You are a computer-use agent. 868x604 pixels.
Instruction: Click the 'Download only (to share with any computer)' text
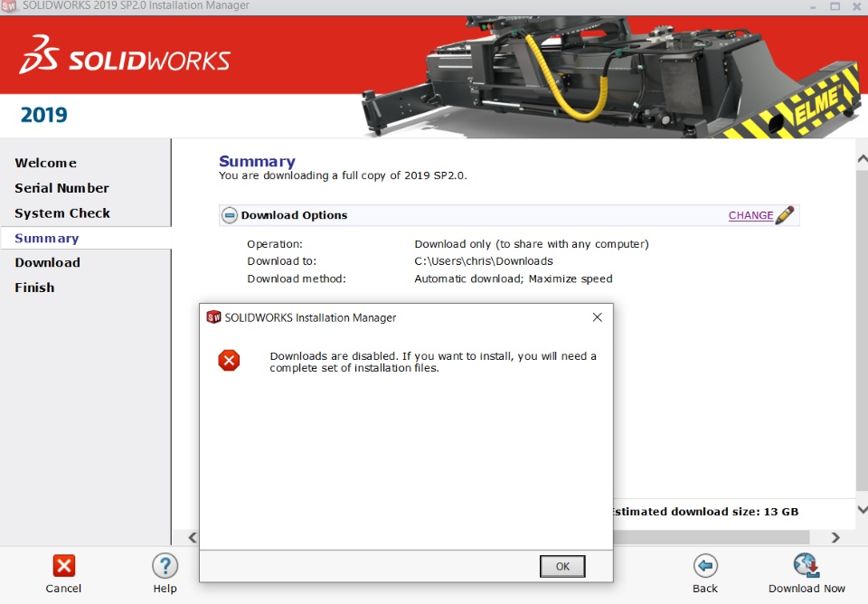(532, 244)
